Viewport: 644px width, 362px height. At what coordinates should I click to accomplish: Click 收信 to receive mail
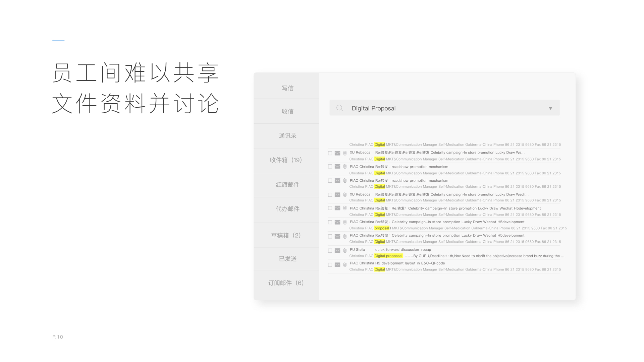(287, 111)
